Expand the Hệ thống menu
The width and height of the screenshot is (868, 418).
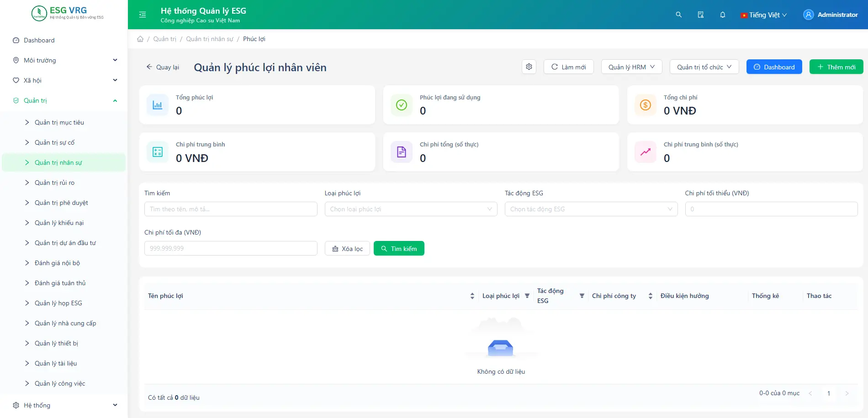[x=115, y=405]
